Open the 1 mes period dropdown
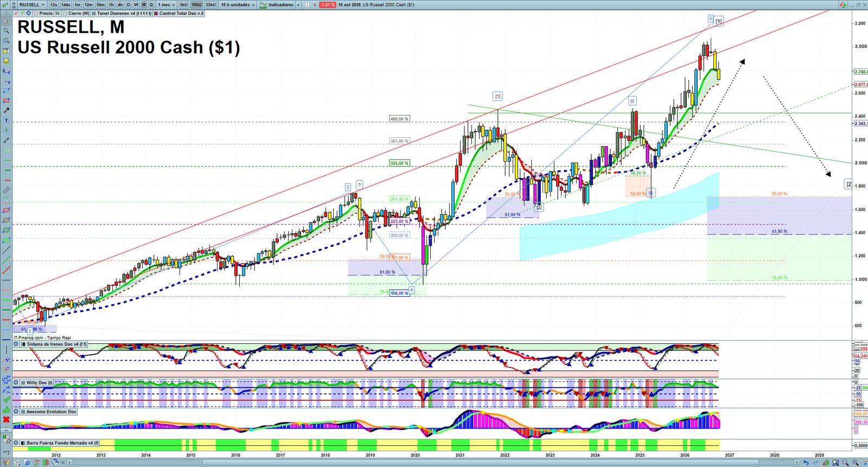 point(166,5)
